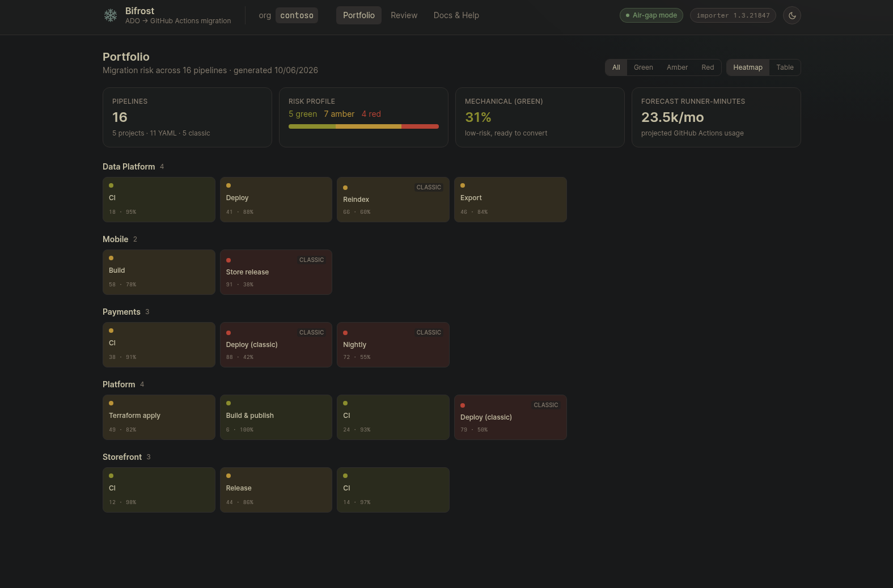Click the Storefront group heading
This screenshot has height=588, width=893.
[122, 457]
